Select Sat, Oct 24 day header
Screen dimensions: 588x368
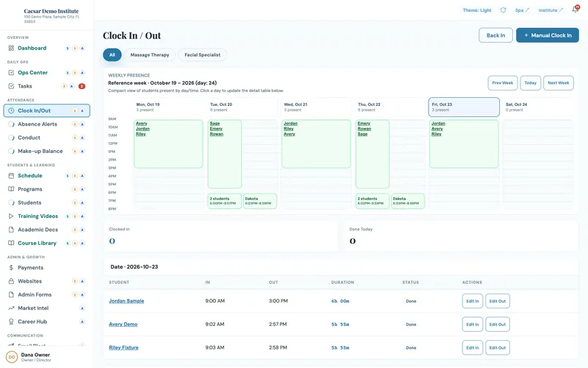pos(538,107)
